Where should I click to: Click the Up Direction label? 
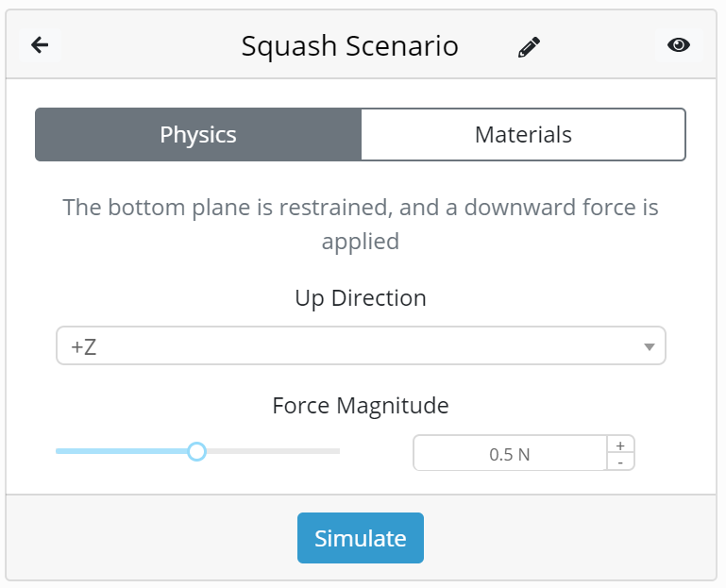point(361,298)
